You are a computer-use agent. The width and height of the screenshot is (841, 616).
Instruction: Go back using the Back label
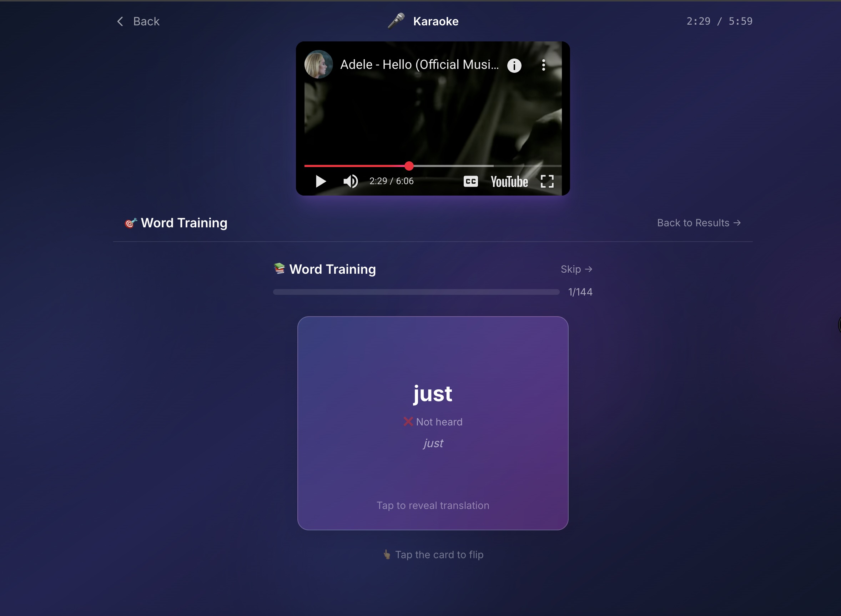146,22
